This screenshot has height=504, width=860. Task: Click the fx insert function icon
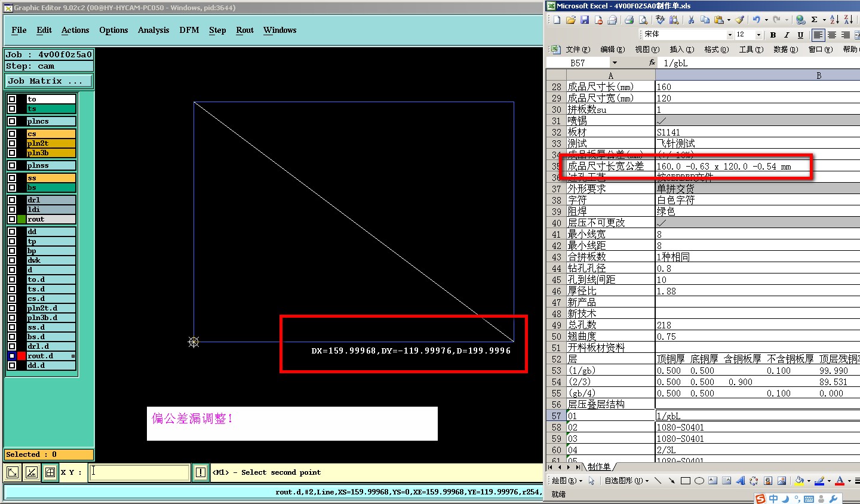(652, 62)
